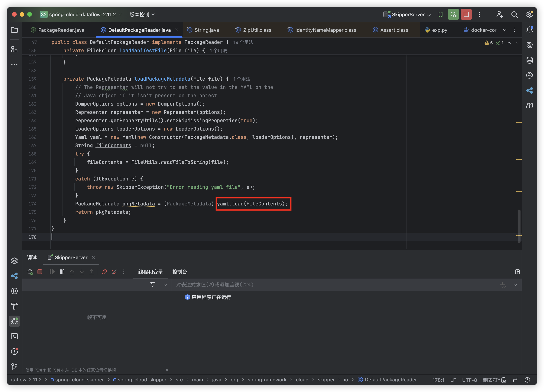This screenshot has width=544, height=392.
Task: Click the Rerun debug SkipperServer button in top toolbar
Action: click(453, 14)
